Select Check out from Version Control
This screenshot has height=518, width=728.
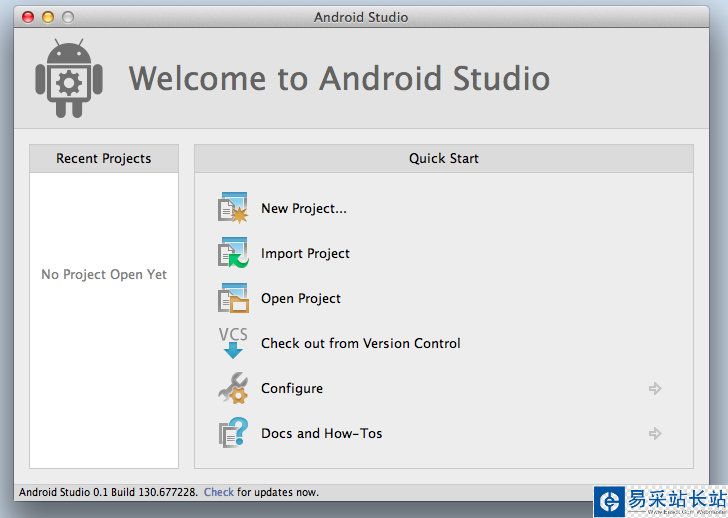(360, 343)
